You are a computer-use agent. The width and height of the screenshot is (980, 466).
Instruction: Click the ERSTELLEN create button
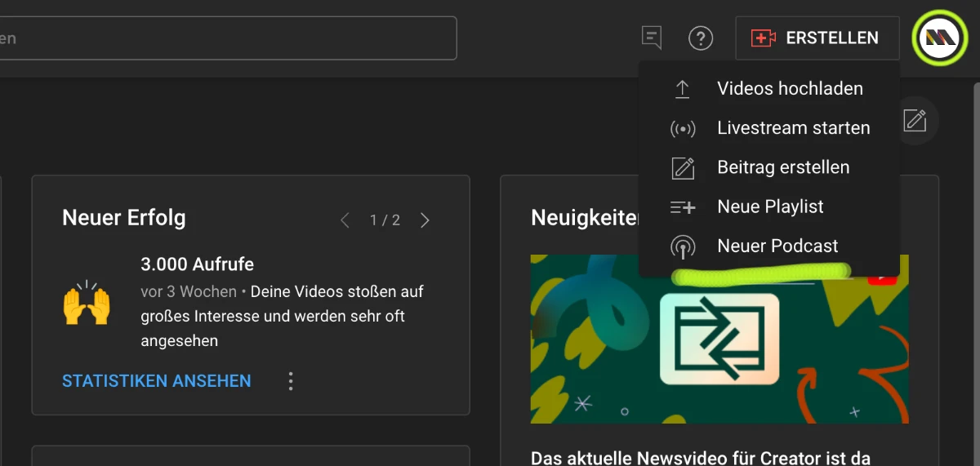pos(817,38)
